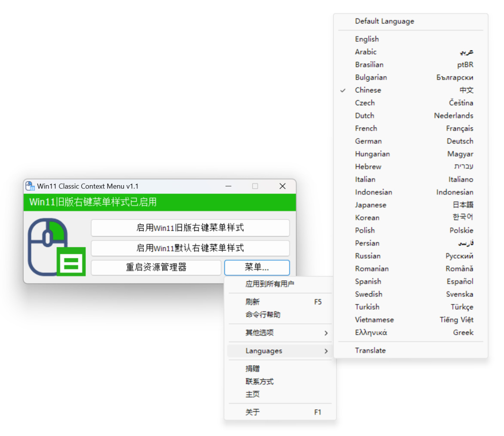Switch language to Arabic
Viewport: 504px width, 436px height.
coord(410,52)
